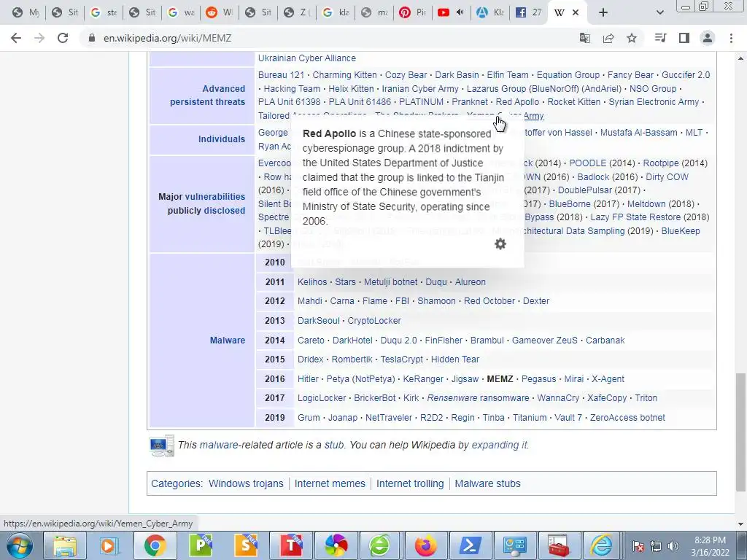Screen dimensions: 747x560
Task: Open the colorful pinwheel taskbar app
Action: (x=336, y=545)
